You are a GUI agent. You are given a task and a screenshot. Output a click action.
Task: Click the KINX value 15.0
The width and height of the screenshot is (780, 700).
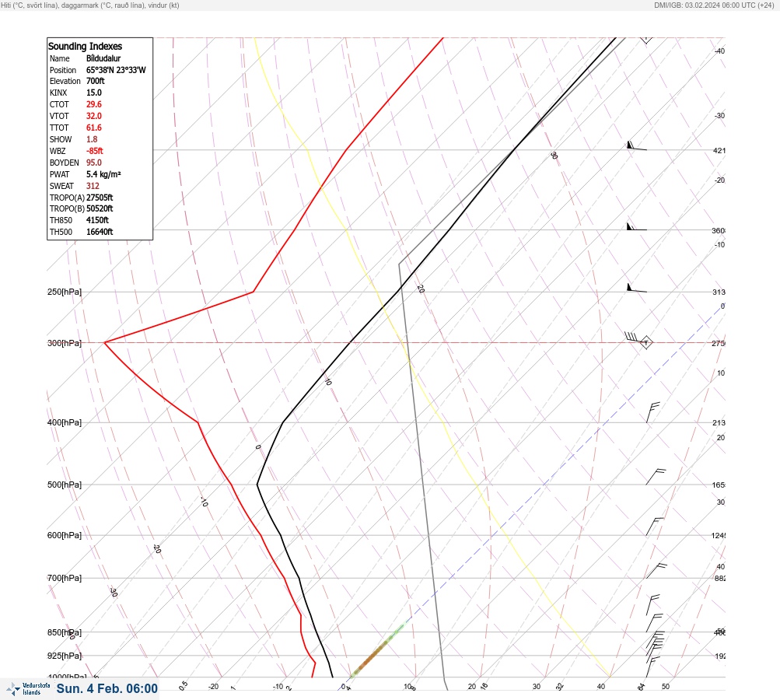coord(94,93)
